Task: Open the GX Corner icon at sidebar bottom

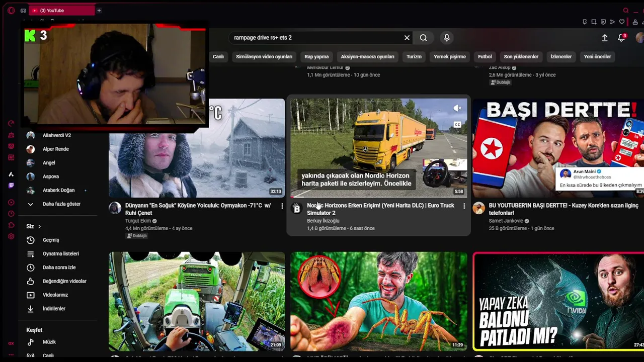Action: [11, 343]
